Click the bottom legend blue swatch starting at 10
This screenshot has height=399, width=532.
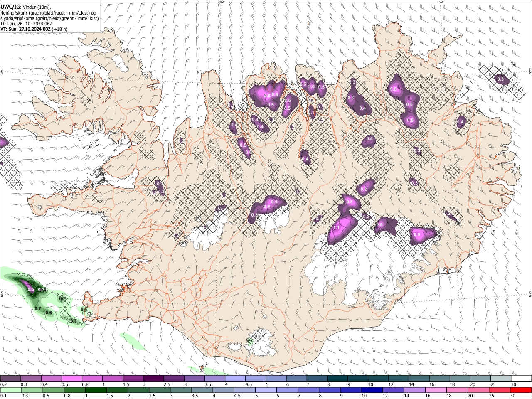(x=371, y=390)
